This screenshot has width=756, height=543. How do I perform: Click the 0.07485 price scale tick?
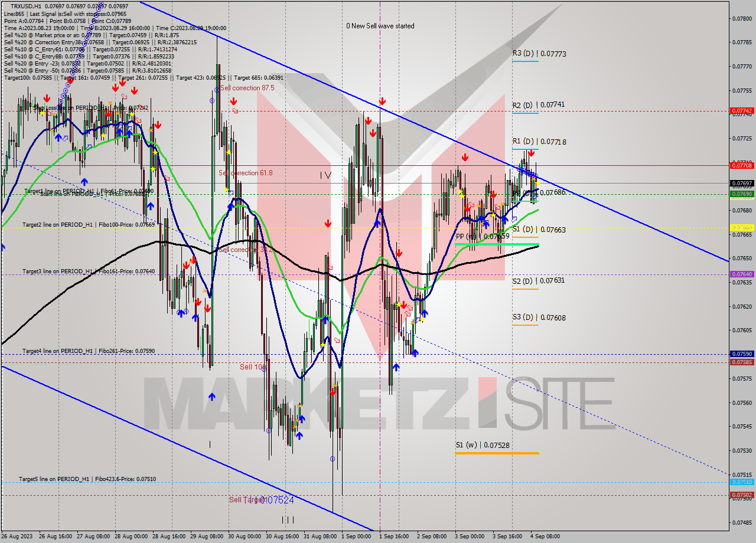tap(742, 522)
